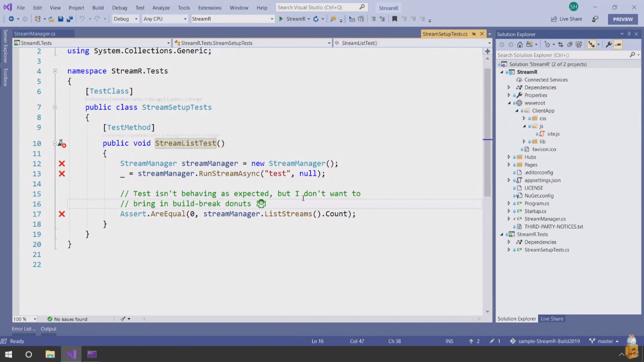Click the Save All toolbar icon
The height and width of the screenshot is (362, 644).
(69, 19)
